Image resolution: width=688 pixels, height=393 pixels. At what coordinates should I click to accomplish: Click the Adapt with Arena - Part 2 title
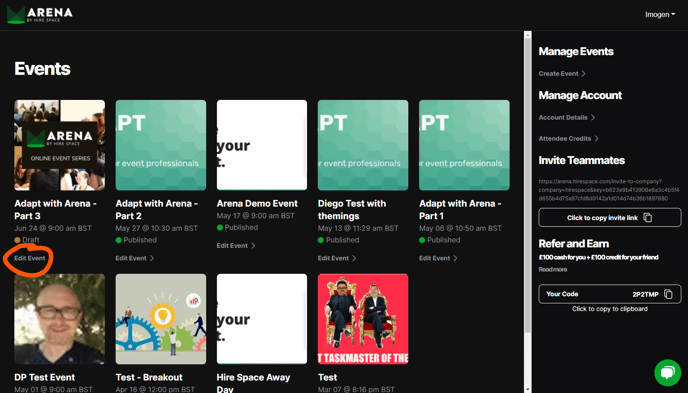(x=157, y=210)
